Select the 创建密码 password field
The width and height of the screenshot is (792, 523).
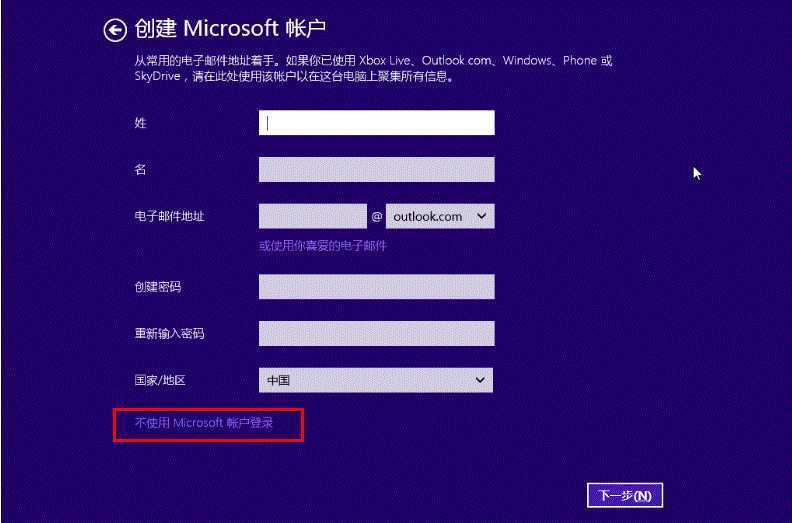tap(377, 287)
